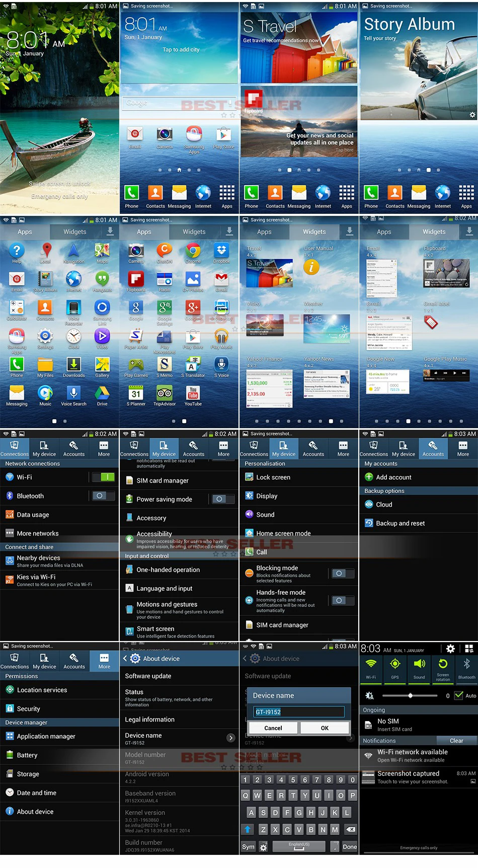Tap gear icon on Story Album widget
The width and height of the screenshot is (478, 868).
pos(472,115)
